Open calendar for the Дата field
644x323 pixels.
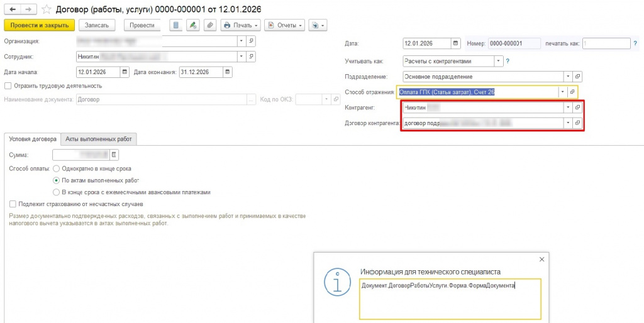point(455,43)
